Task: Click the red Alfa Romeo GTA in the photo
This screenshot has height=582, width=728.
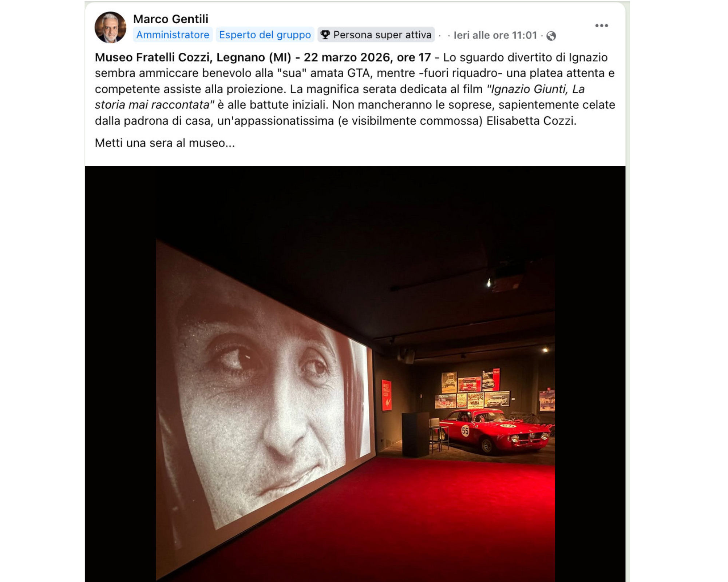Action: 496,430
